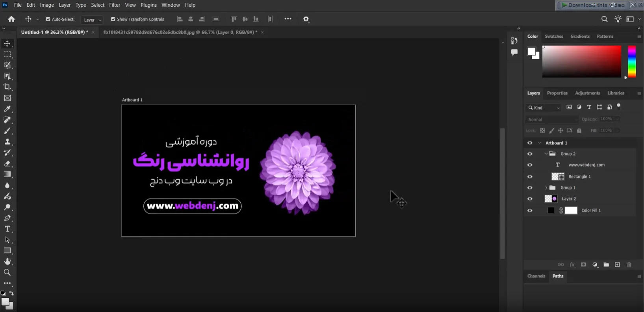Select the Frame tool
Screen dimensions: 644x312
click(7, 98)
